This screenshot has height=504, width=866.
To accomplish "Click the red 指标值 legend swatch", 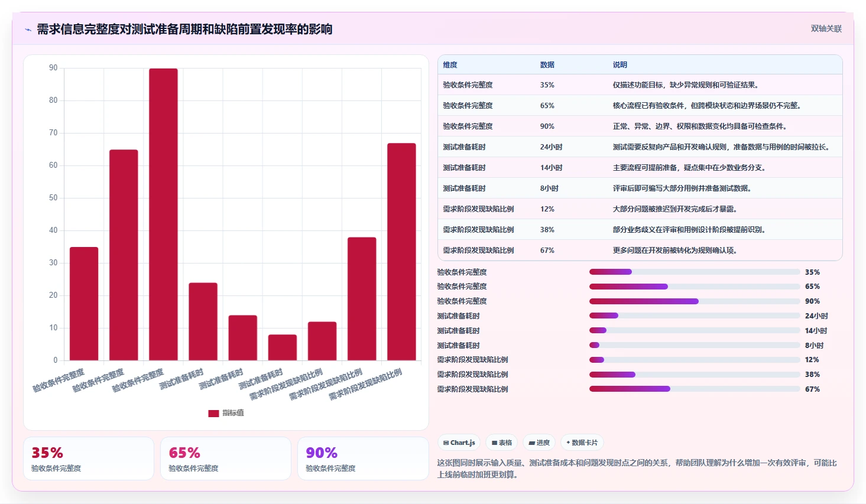I will [213, 413].
